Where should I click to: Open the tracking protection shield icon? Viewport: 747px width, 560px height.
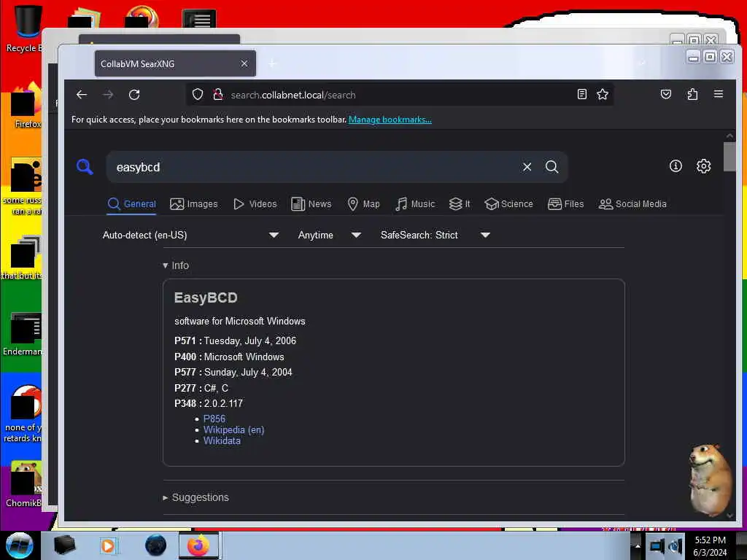point(198,94)
